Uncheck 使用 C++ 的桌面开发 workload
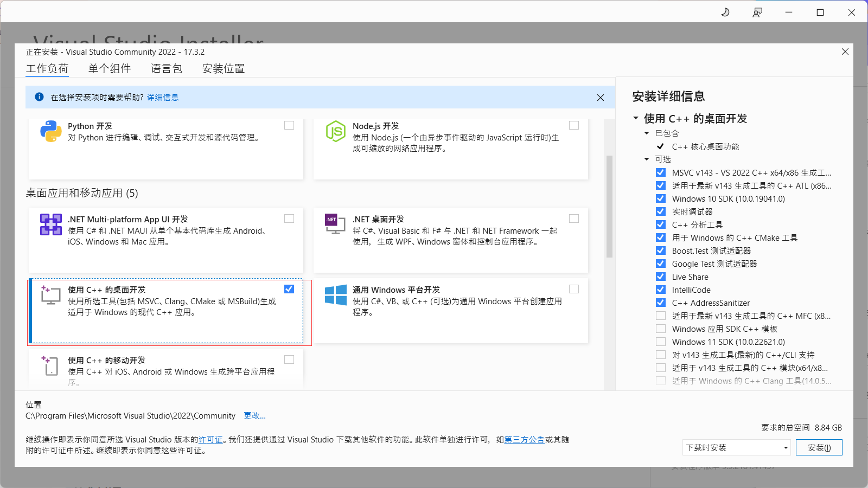Image resolution: width=868 pixels, height=488 pixels. click(x=289, y=289)
